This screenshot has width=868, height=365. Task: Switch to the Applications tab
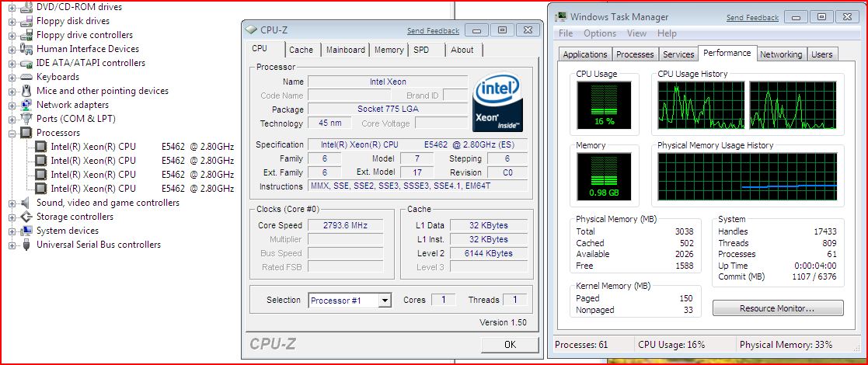coord(585,54)
